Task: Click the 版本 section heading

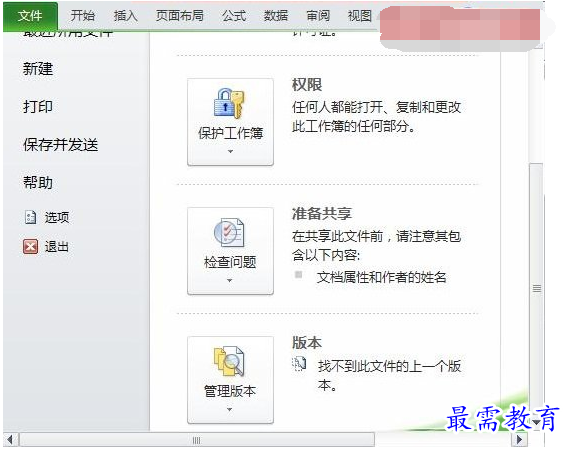Action: click(x=307, y=342)
